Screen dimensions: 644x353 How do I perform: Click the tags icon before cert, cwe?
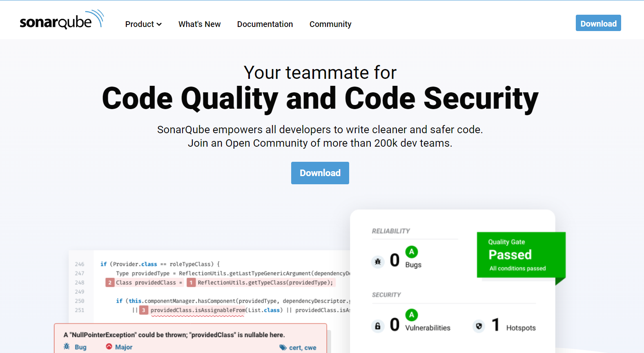[283, 347]
